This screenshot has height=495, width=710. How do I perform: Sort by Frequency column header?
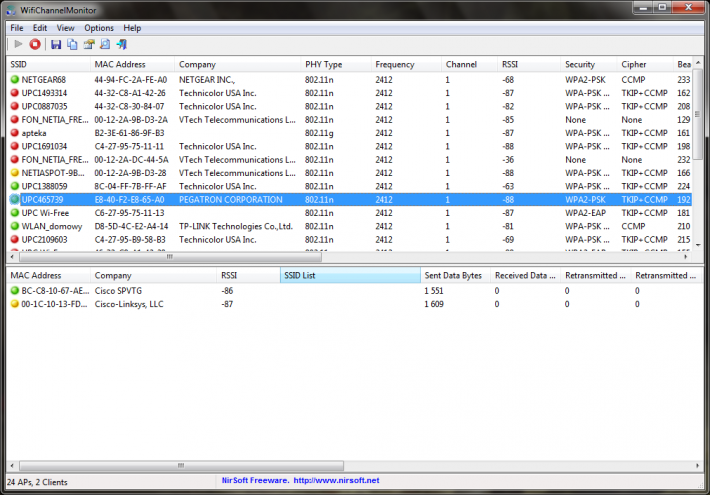[406, 64]
